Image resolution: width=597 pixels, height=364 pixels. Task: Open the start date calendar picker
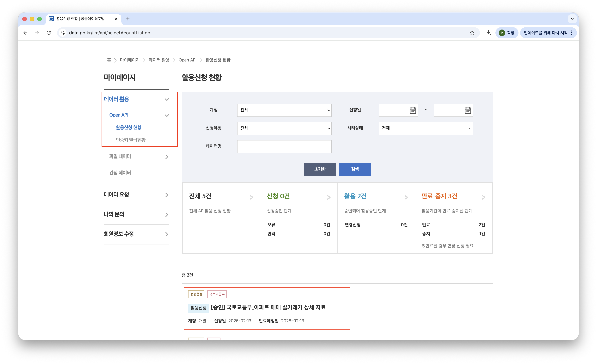[413, 110]
